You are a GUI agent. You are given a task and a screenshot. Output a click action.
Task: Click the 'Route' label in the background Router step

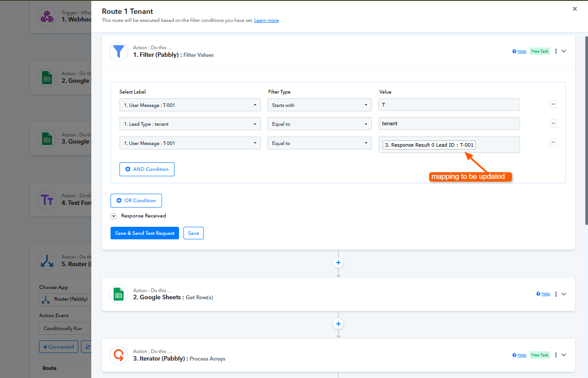(49, 369)
